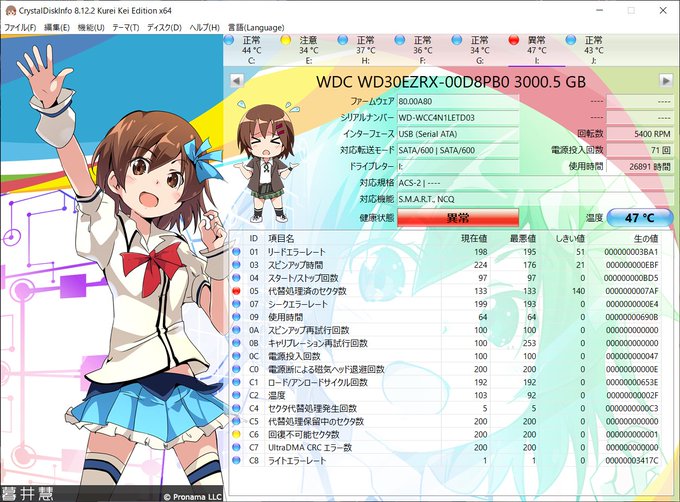Click the blue status icon for キャリブレーション再試行回数

point(236,343)
